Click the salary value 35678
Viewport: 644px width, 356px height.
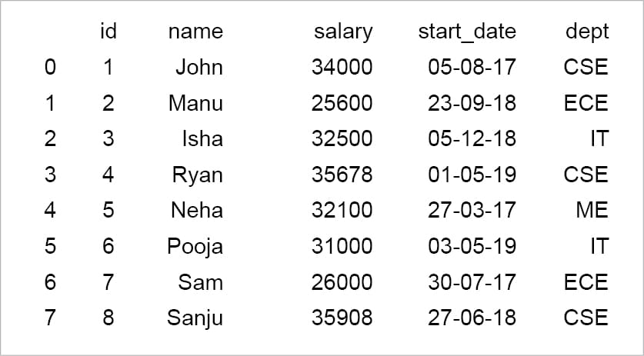(x=342, y=175)
